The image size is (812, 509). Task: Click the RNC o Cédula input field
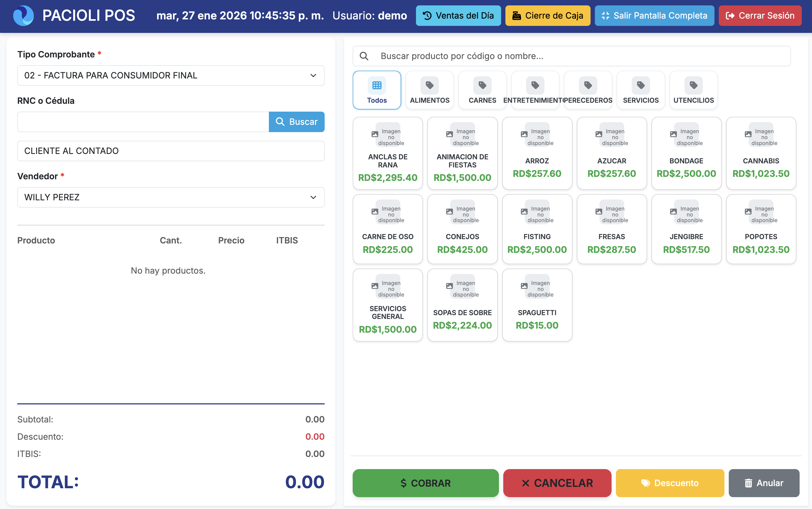pyautogui.click(x=143, y=122)
